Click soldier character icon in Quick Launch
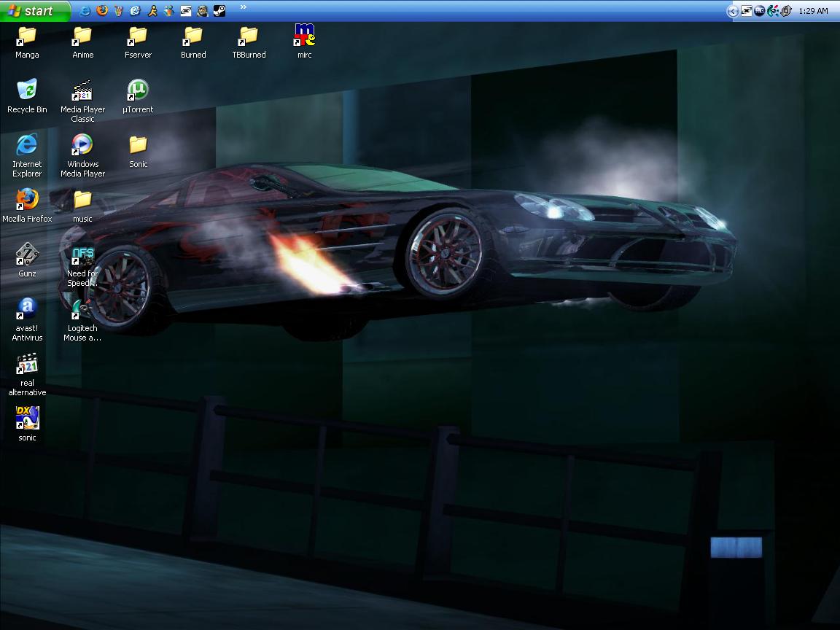 click(x=203, y=11)
